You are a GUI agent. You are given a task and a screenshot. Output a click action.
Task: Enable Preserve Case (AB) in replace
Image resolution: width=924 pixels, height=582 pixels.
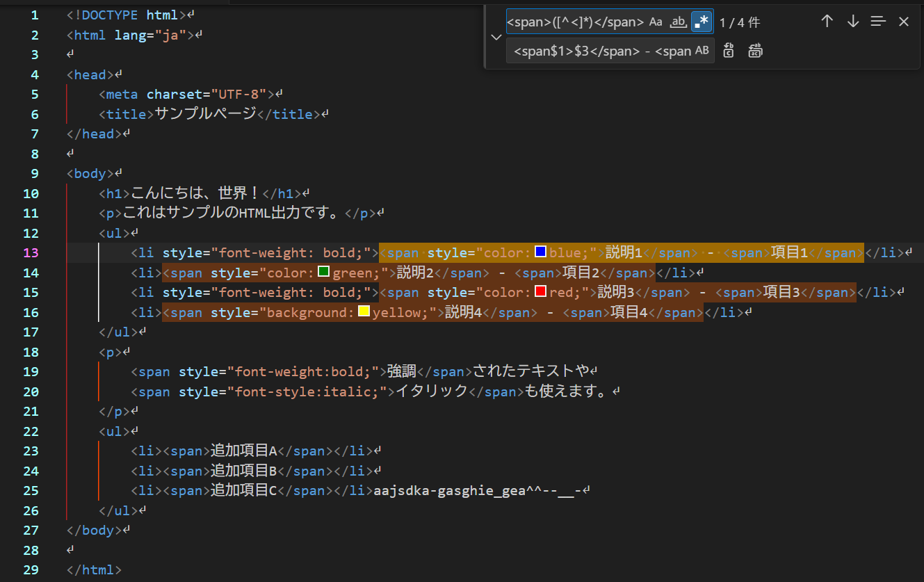(702, 50)
